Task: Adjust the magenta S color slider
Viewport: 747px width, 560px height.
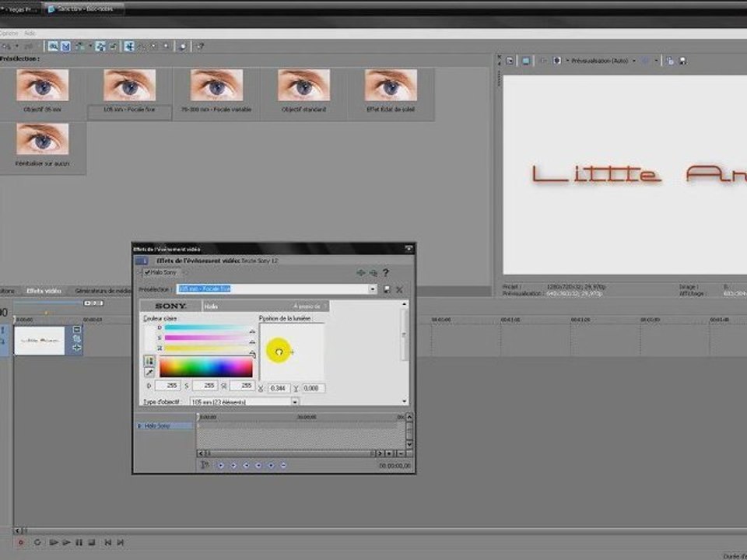Action: pos(208,338)
